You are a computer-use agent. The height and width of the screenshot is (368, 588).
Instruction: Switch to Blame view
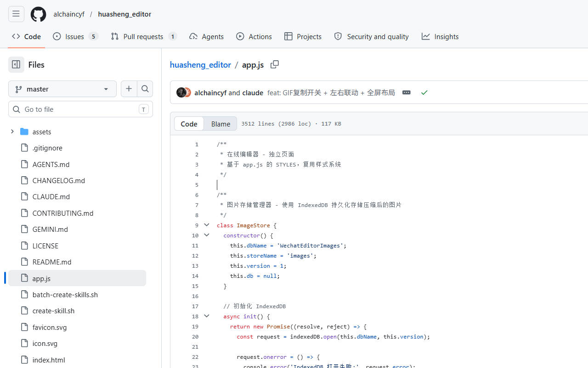pyautogui.click(x=220, y=124)
